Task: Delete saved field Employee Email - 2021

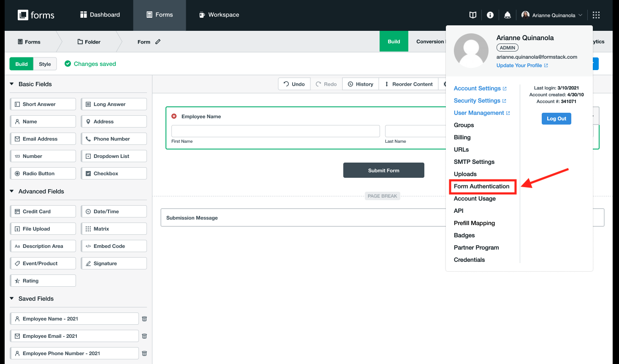Action: (144, 336)
